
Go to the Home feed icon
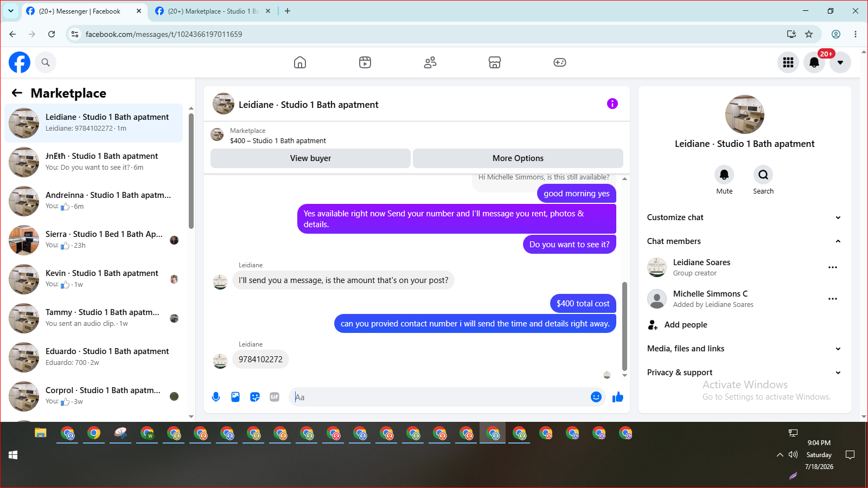(300, 62)
